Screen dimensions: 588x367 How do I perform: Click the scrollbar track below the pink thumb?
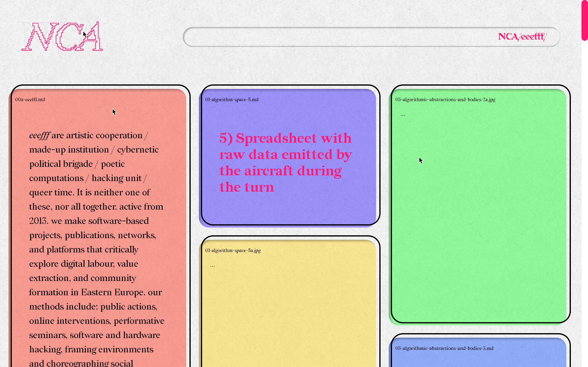click(585, 194)
